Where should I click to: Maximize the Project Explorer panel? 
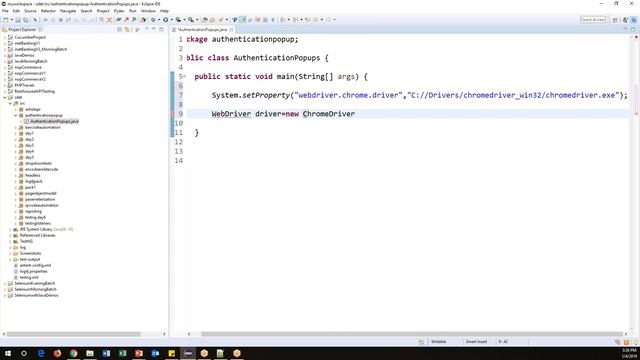(x=162, y=29)
